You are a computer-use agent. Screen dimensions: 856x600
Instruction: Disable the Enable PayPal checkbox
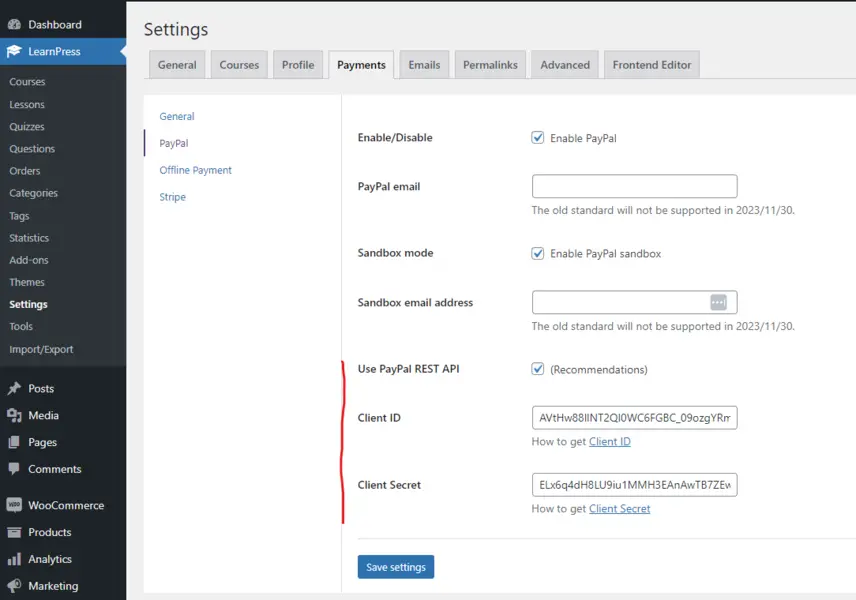click(x=538, y=139)
